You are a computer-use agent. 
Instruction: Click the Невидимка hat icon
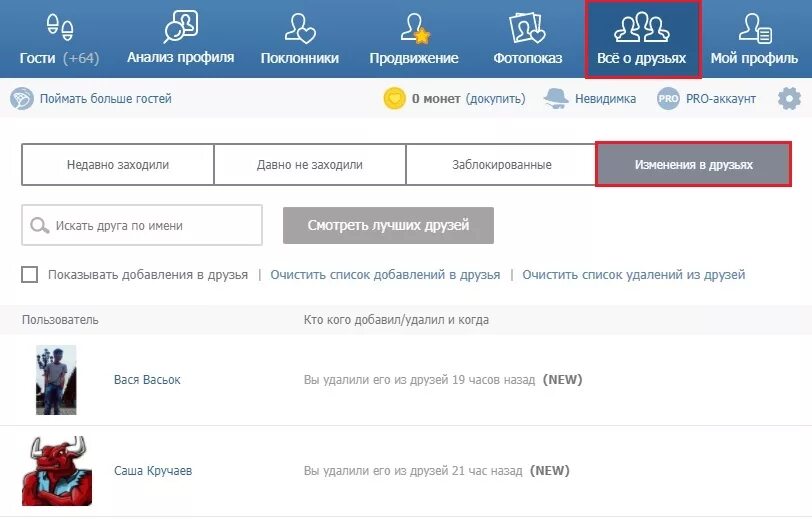pyautogui.click(x=557, y=99)
